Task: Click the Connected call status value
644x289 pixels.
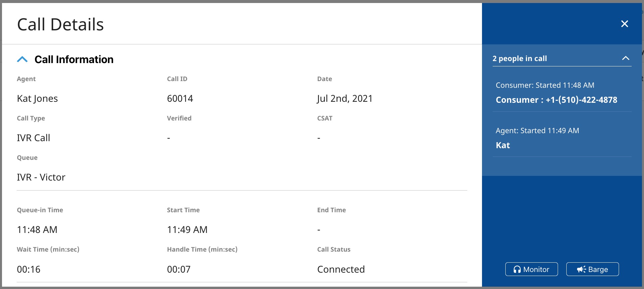Action: coord(341,269)
